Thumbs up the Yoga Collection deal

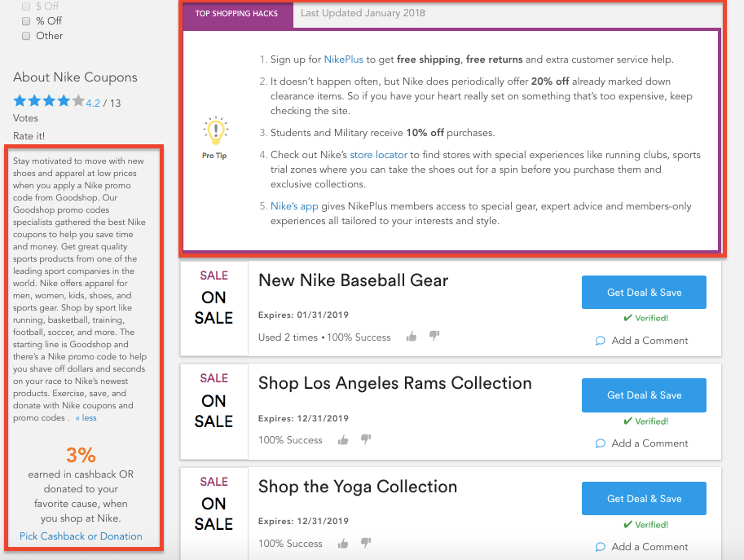[343, 544]
